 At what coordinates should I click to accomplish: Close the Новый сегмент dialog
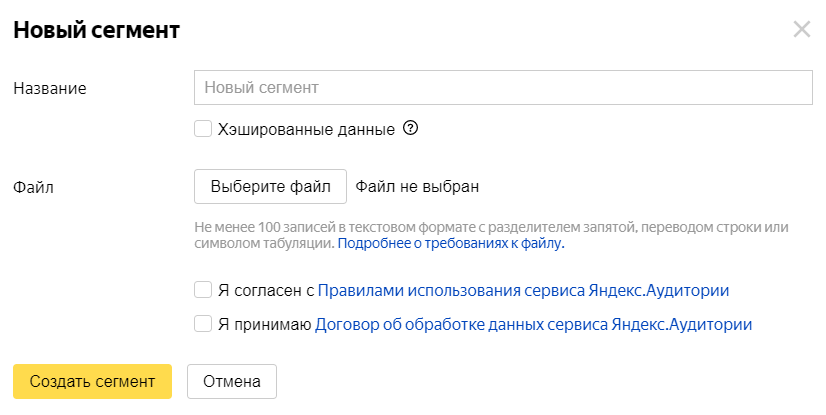coord(802,29)
